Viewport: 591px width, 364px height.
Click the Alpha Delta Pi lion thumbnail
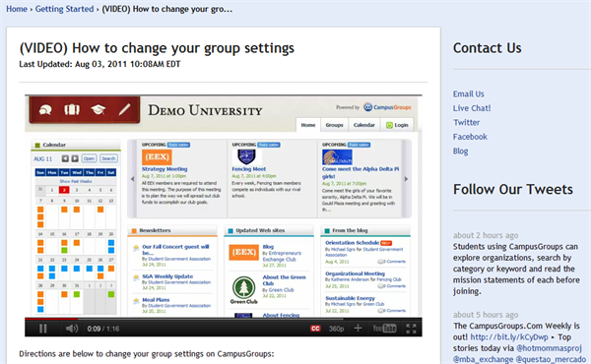click(337, 157)
